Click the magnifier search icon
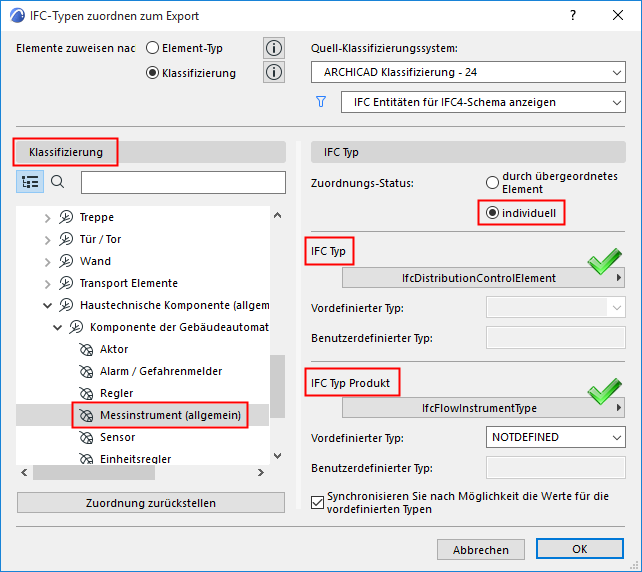 [58, 182]
